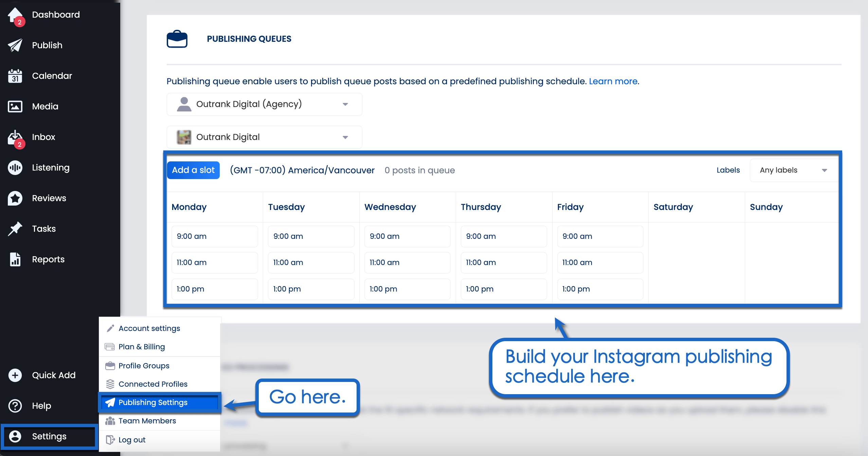The width and height of the screenshot is (868, 456).
Task: Open Reviews via the star icon
Action: tap(14, 198)
